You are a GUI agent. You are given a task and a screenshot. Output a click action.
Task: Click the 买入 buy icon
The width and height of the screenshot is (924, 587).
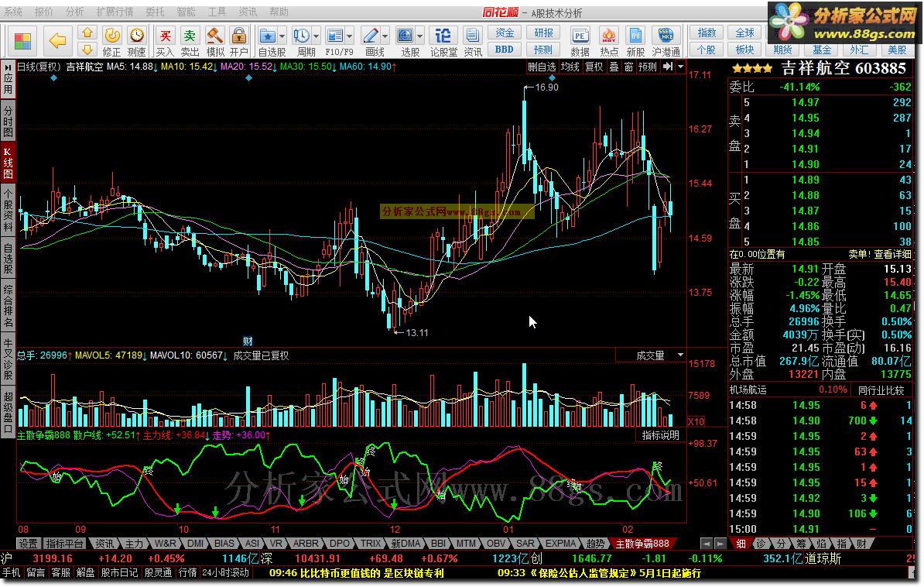166,42
